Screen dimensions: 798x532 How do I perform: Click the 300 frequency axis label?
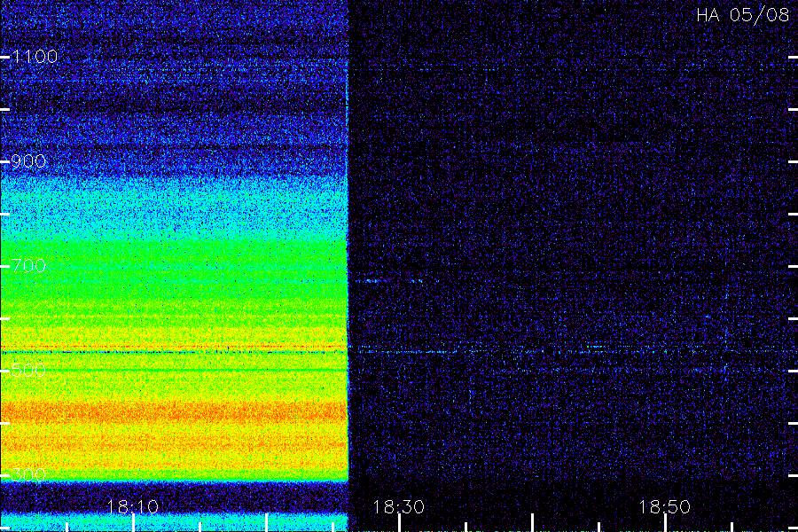point(28,475)
